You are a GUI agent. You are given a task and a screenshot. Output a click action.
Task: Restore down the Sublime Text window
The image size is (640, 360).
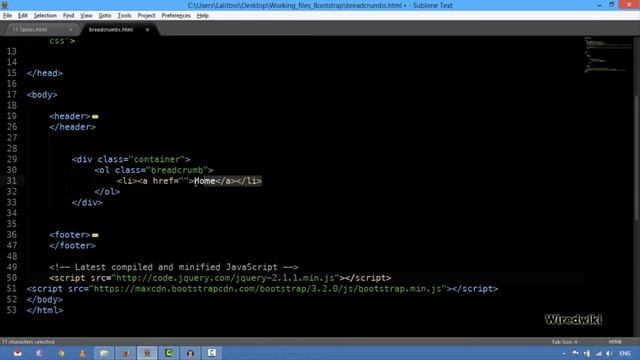[611, 5]
